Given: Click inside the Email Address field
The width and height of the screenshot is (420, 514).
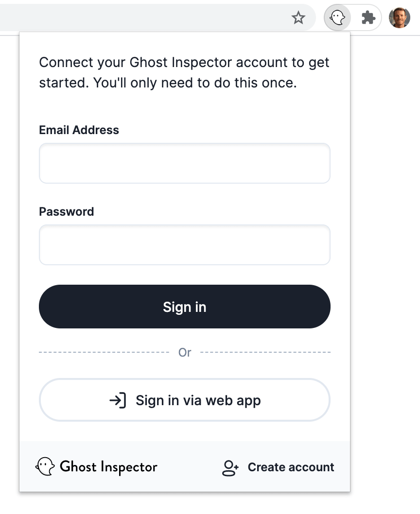Looking at the screenshot, I should [x=185, y=163].
